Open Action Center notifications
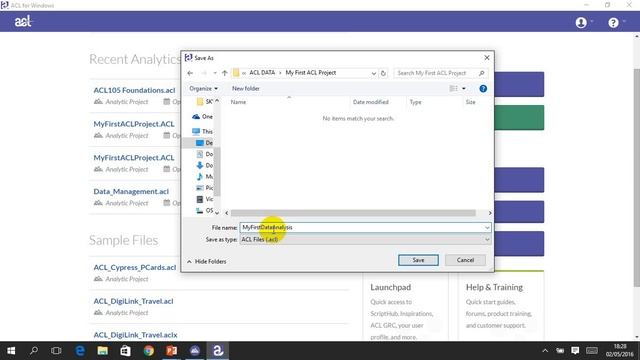The width and height of the screenshot is (640, 360). pyautogui.click(x=575, y=351)
